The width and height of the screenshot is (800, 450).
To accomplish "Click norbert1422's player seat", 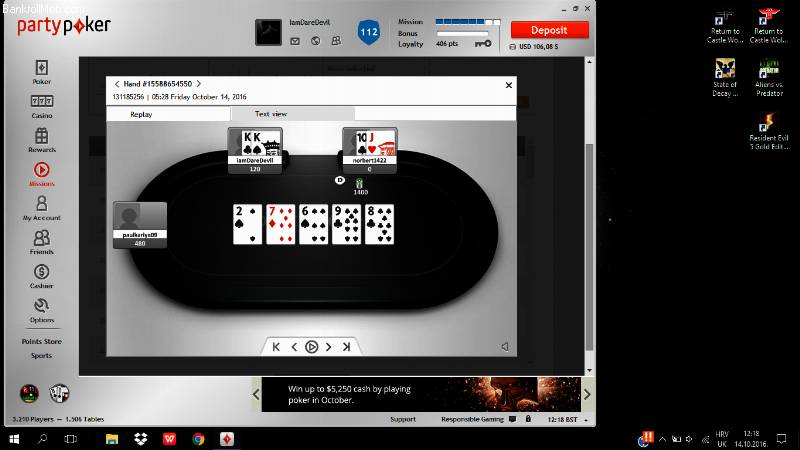I will tap(369, 151).
